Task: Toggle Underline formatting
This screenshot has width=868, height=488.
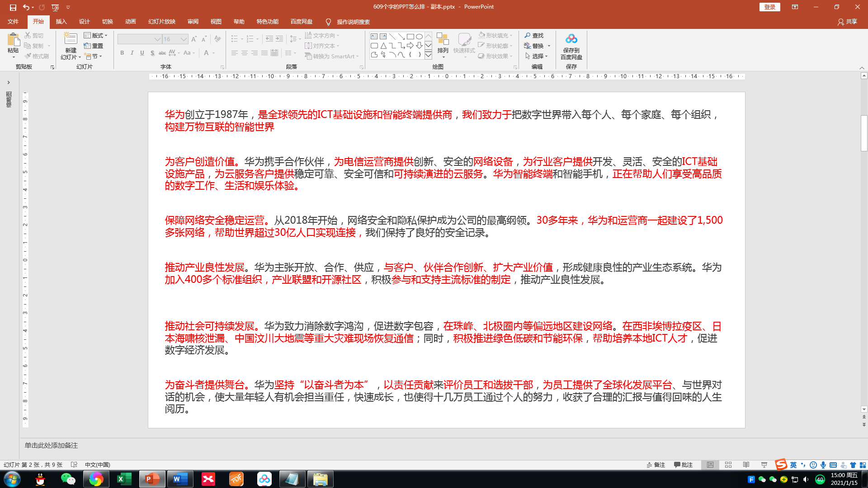Action: coord(142,53)
